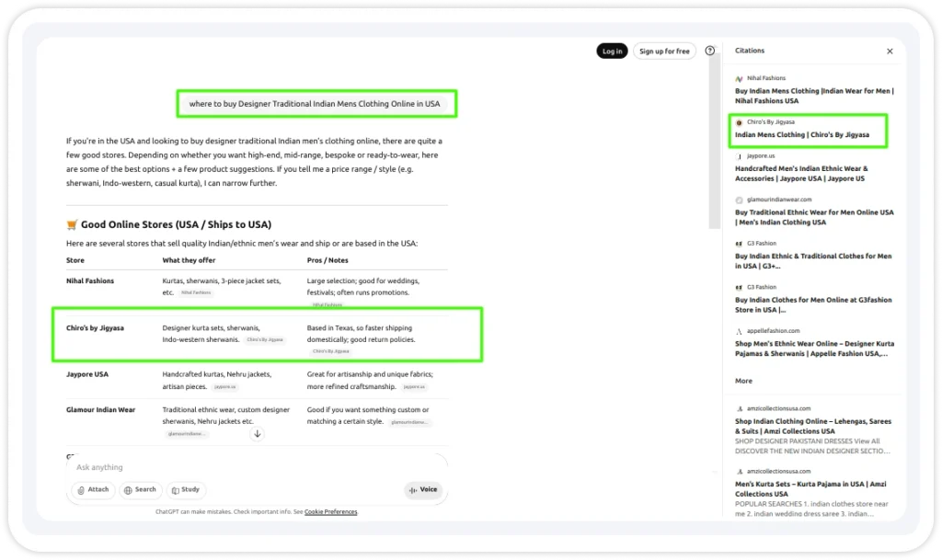Click the jaypore.us source chip in table
The image size is (942, 560).
tap(225, 387)
